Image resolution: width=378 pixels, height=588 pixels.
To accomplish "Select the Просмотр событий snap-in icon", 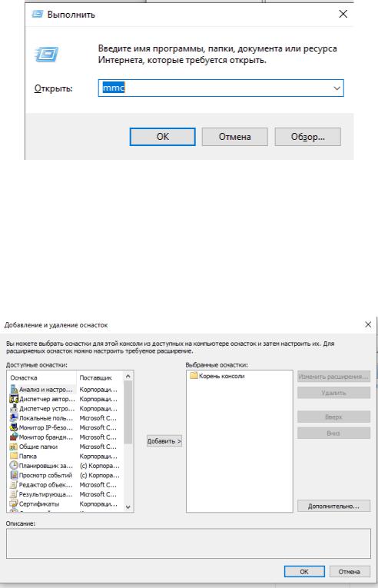I will 14,475.
